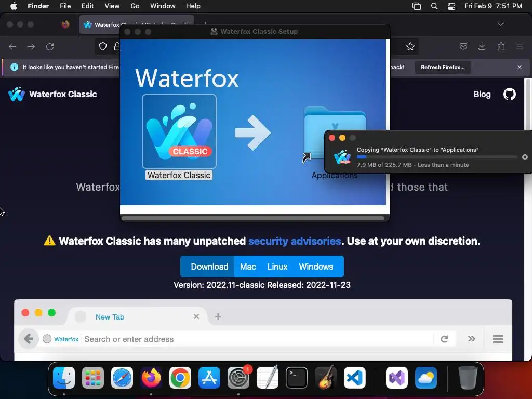Image resolution: width=532 pixels, height=399 pixels.
Task: Open Firefox from the Dock
Action: coord(151,378)
